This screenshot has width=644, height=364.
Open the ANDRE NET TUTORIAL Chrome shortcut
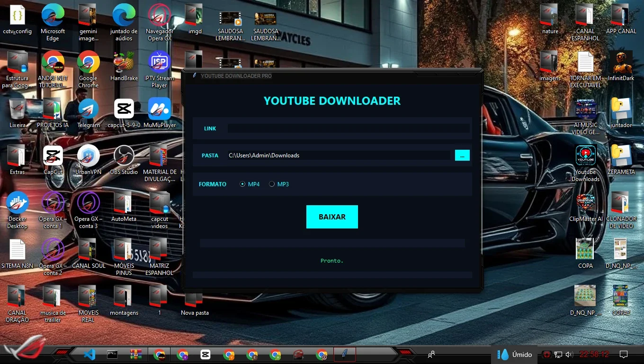pyautogui.click(x=53, y=69)
